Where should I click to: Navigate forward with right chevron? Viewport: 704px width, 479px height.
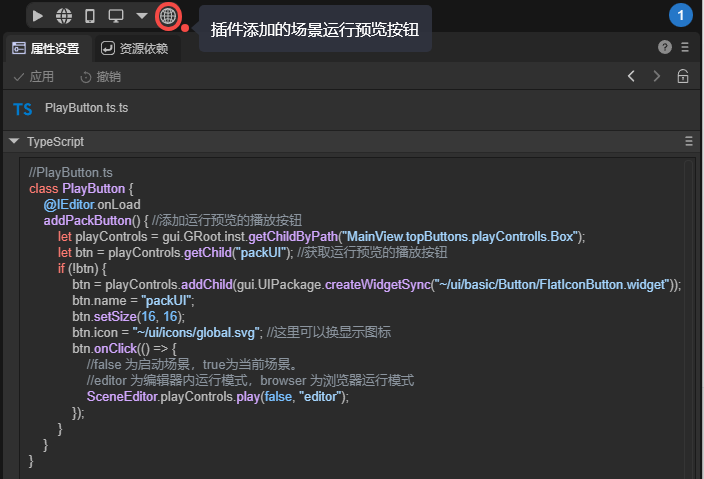(657, 76)
